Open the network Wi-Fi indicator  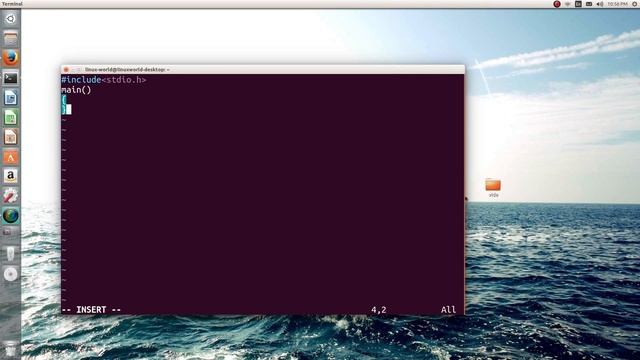click(568, 4)
